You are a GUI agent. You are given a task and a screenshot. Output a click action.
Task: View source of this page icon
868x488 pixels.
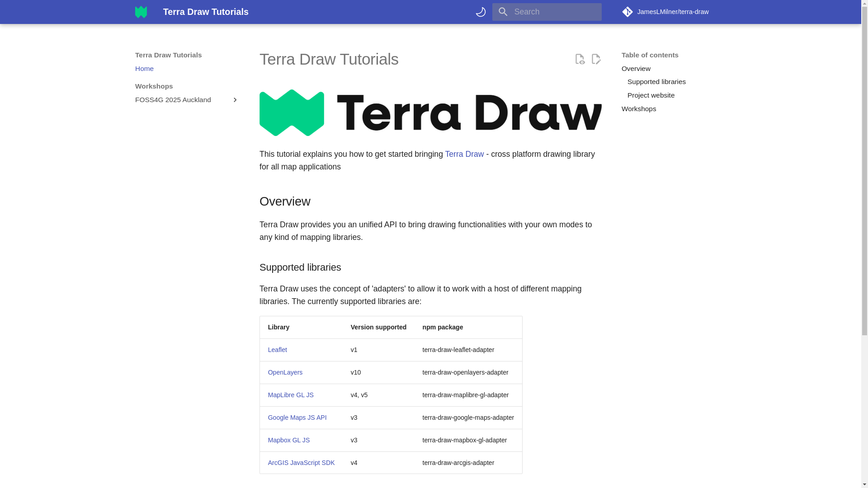pyautogui.click(x=580, y=59)
